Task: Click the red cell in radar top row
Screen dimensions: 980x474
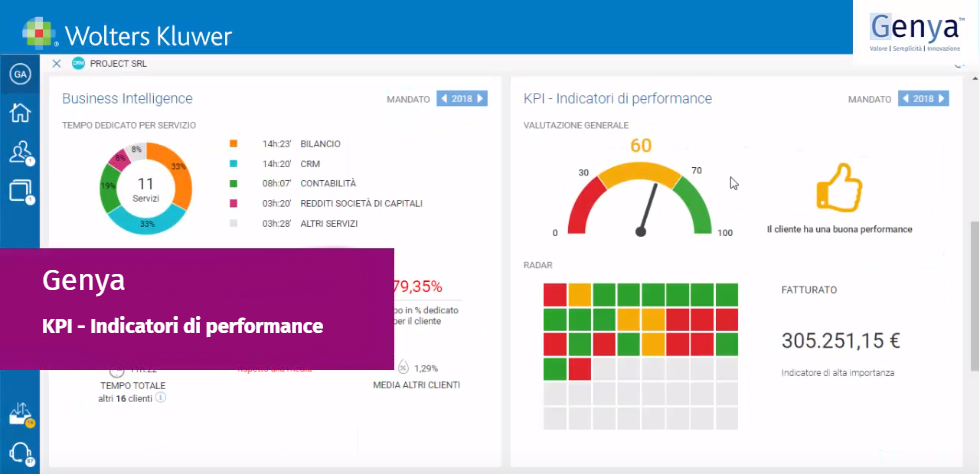Action: pos(555,295)
